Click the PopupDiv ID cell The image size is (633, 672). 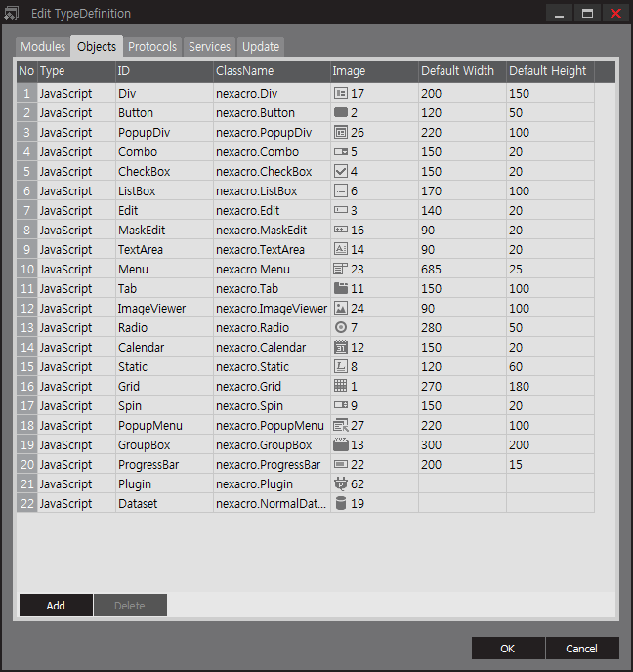point(164,132)
